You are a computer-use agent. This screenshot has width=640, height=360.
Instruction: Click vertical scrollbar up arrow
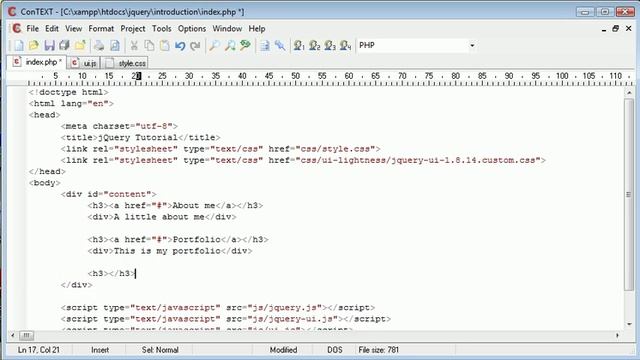coord(629,93)
